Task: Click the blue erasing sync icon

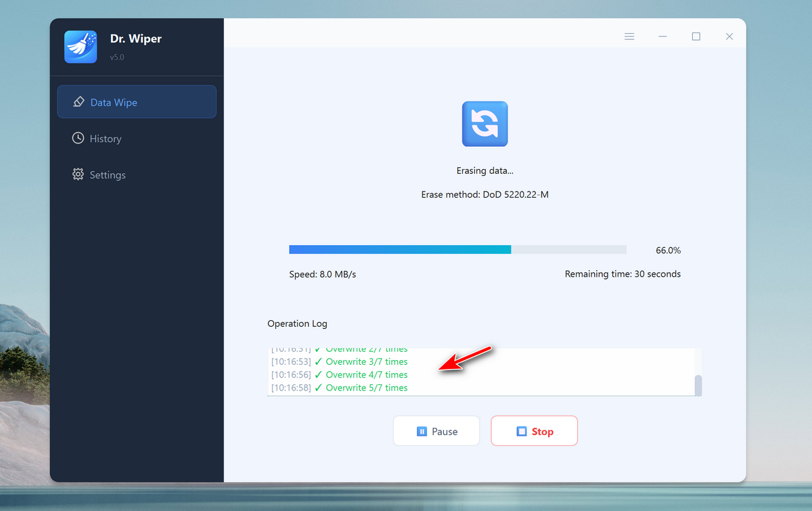Action: point(484,124)
